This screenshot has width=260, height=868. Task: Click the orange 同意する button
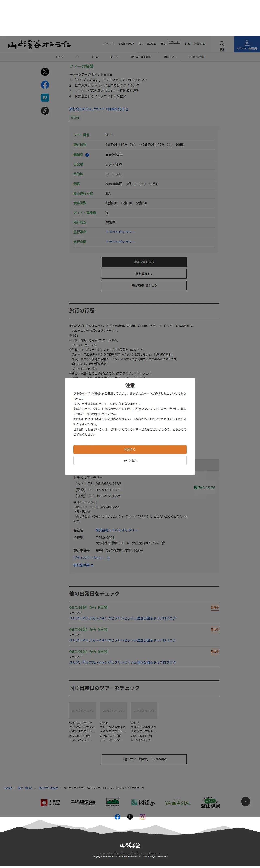[x=130, y=449]
